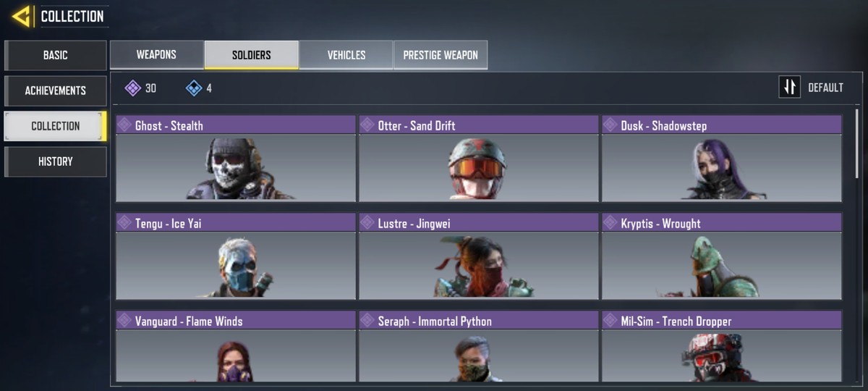This screenshot has height=391, width=868.
Task: Click the purple epic rarity counter icon
Action: 132,88
